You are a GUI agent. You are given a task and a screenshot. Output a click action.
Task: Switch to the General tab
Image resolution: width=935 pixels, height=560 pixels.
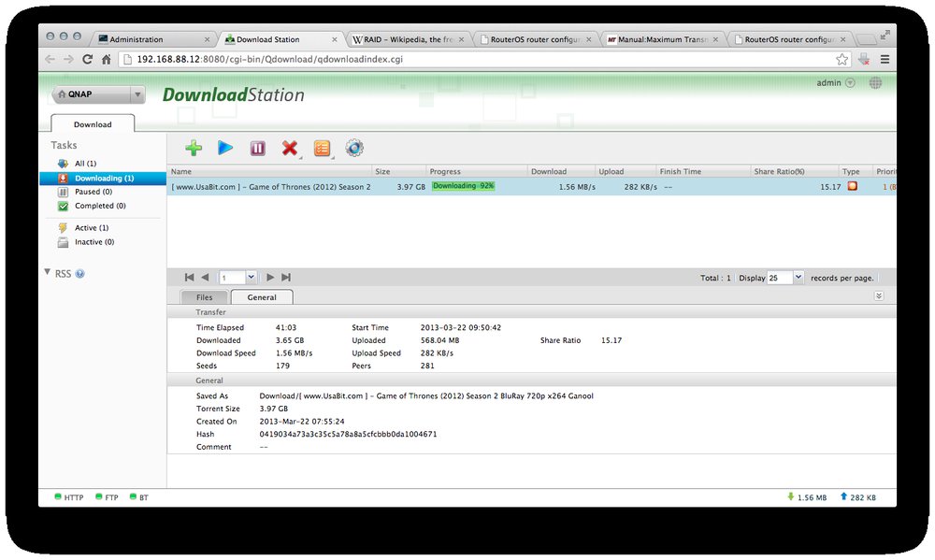tap(262, 297)
